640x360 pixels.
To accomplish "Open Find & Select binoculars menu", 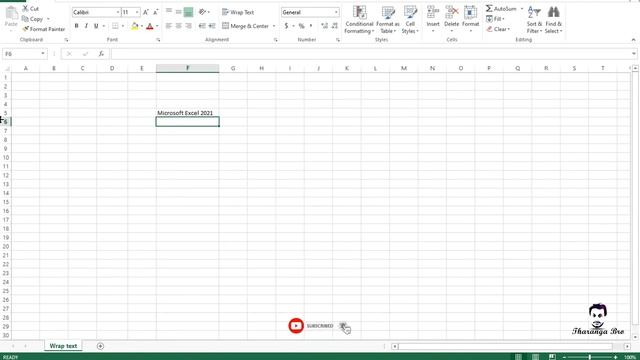I will point(553,20).
